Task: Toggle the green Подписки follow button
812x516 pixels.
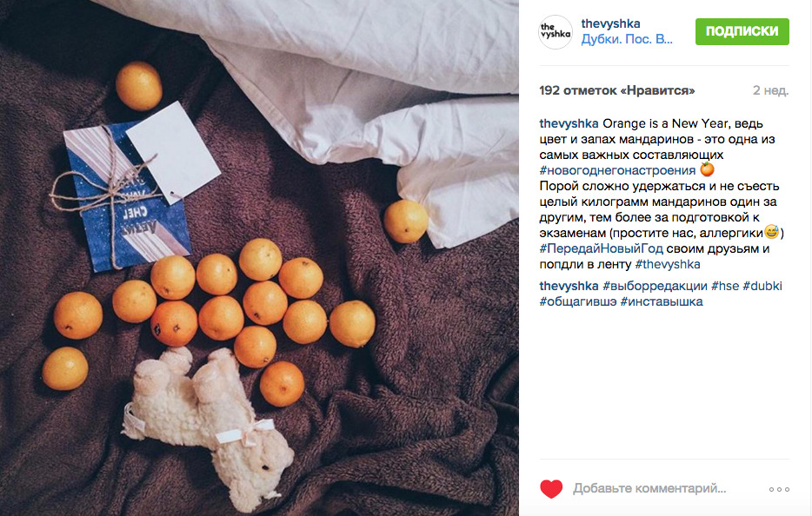Action: 742,31
